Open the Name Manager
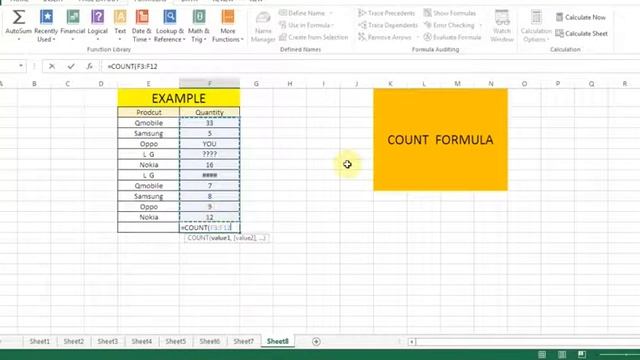 point(263,27)
